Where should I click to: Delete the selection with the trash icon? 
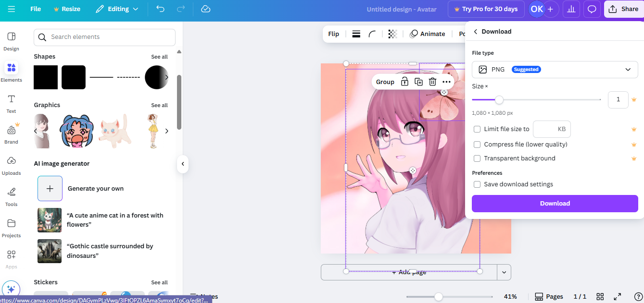432,82
